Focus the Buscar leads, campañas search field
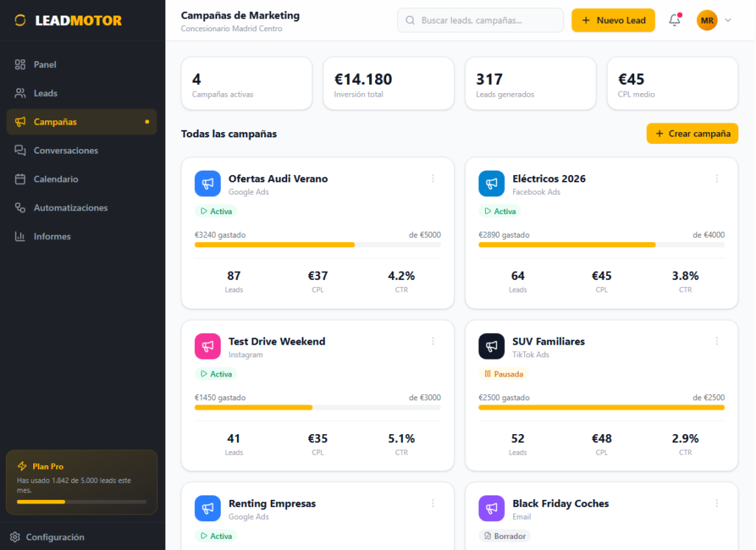 coord(480,20)
